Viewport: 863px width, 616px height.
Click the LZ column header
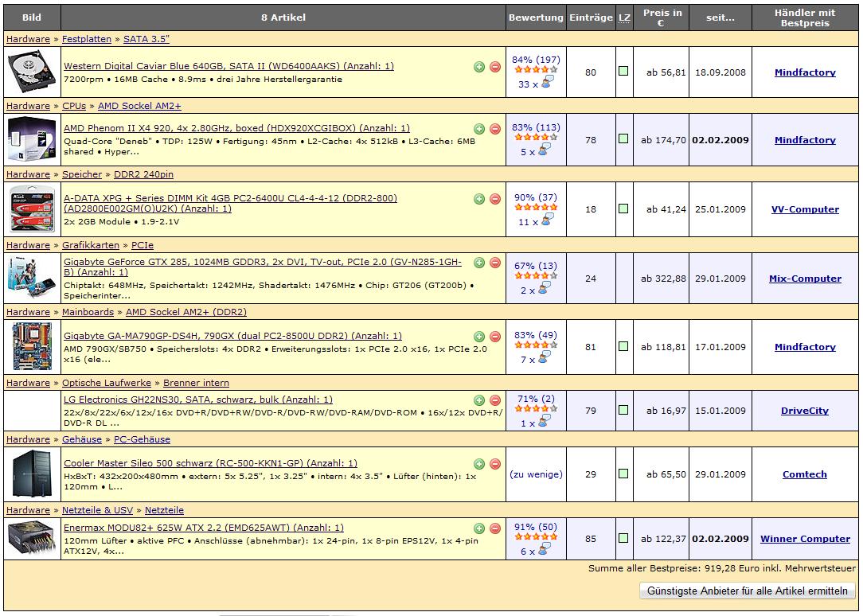[x=624, y=18]
